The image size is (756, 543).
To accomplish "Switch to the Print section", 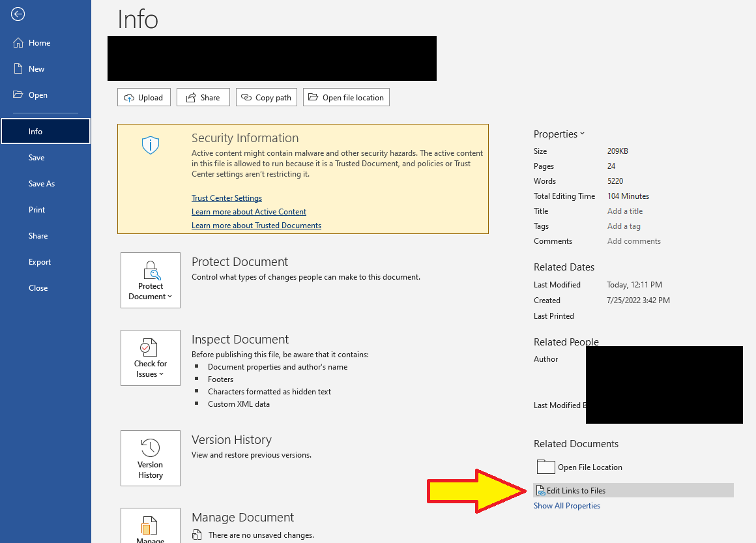I will (x=36, y=209).
